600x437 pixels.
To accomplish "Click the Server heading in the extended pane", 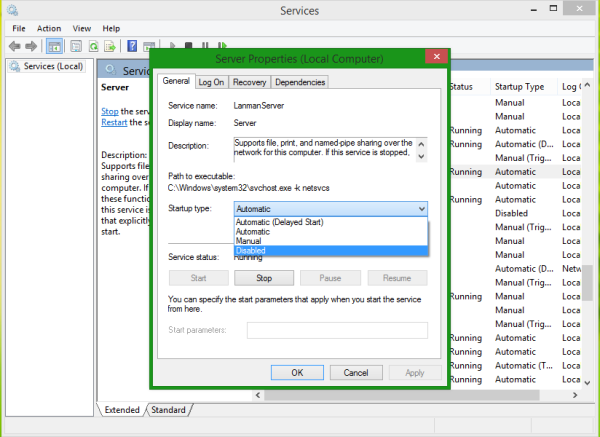I will point(115,87).
